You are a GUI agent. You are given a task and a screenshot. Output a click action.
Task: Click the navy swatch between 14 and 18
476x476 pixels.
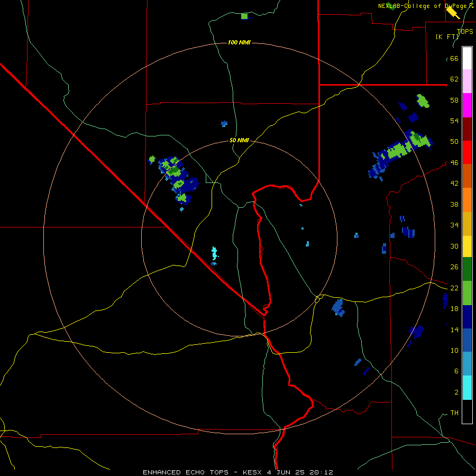point(467,317)
